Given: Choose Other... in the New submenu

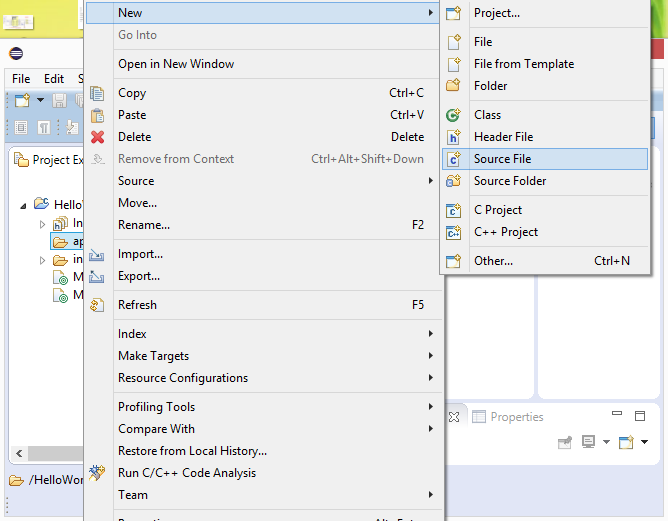Looking at the screenshot, I should tap(493, 261).
